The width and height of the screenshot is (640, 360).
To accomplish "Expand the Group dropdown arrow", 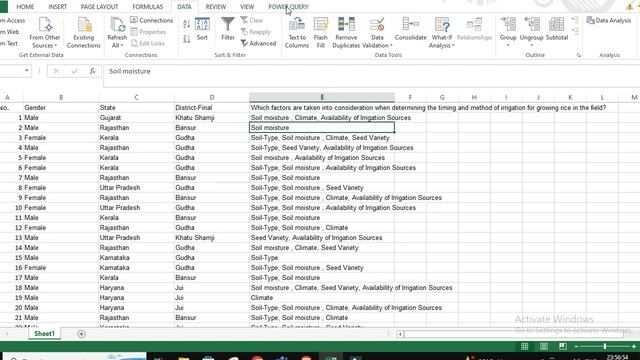I will [x=508, y=45].
